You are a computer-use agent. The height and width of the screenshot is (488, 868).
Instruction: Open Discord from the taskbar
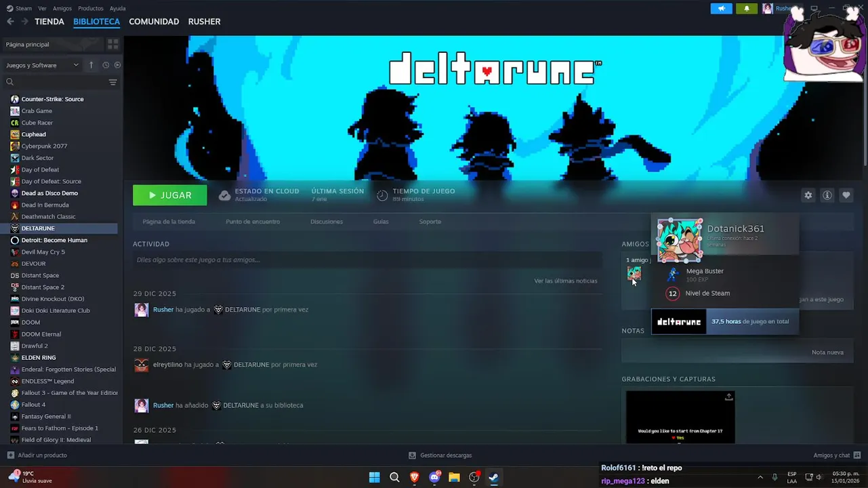tap(434, 477)
